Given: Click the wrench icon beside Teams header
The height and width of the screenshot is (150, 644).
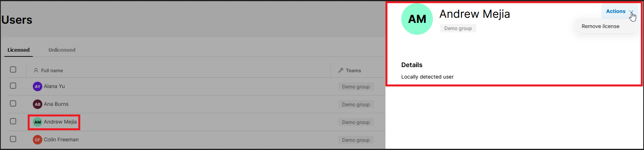Looking at the screenshot, I should [341, 70].
